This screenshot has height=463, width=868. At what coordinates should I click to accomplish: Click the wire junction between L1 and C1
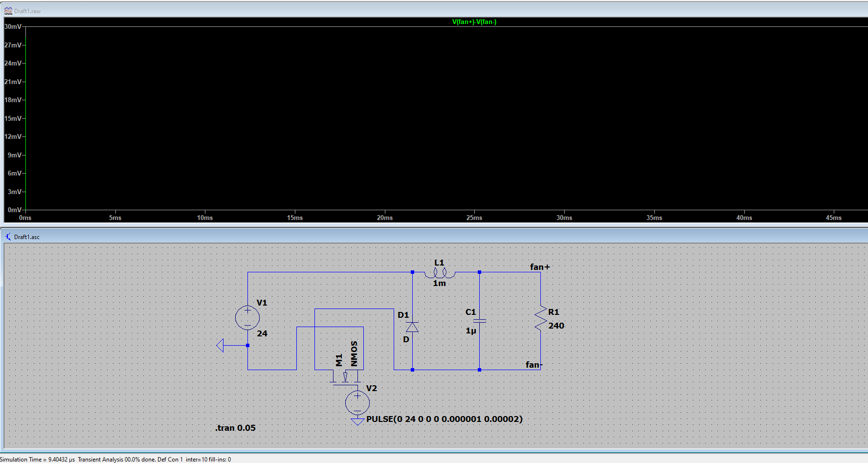(x=479, y=272)
